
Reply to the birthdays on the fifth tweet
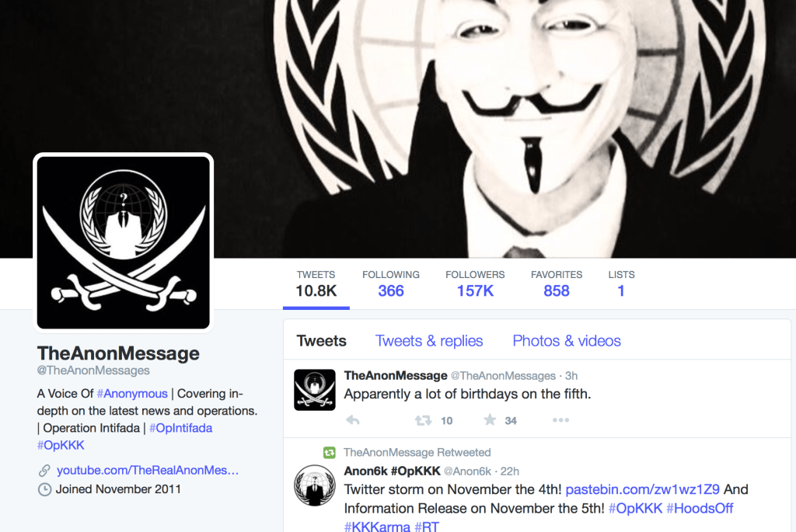pyautogui.click(x=353, y=420)
